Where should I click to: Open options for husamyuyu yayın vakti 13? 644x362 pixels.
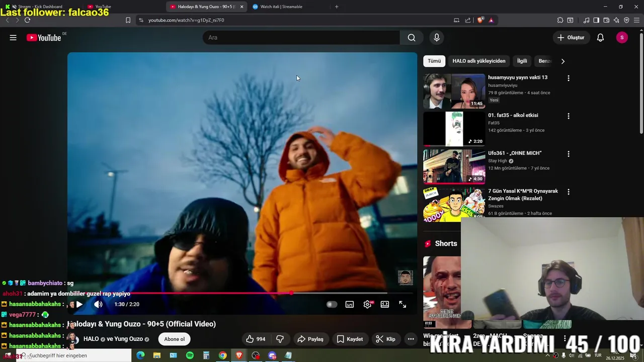point(569,78)
